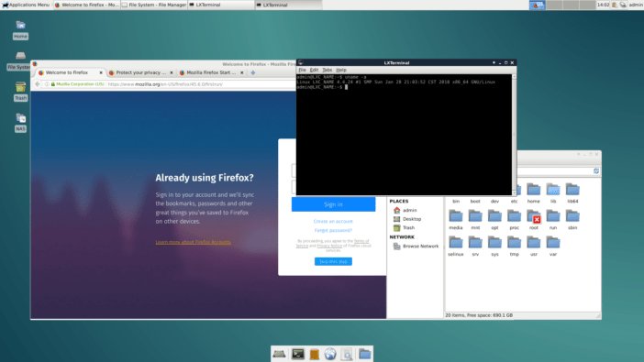Click the small blue skip button below sign in
Viewport: 644px width, 362px height.
333,261
